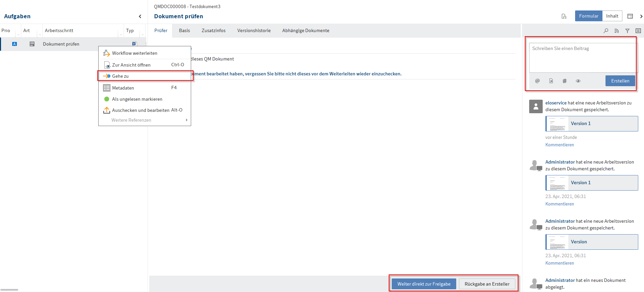
Task: Expand the Weitere Referenzen submenu
Action: (x=186, y=120)
